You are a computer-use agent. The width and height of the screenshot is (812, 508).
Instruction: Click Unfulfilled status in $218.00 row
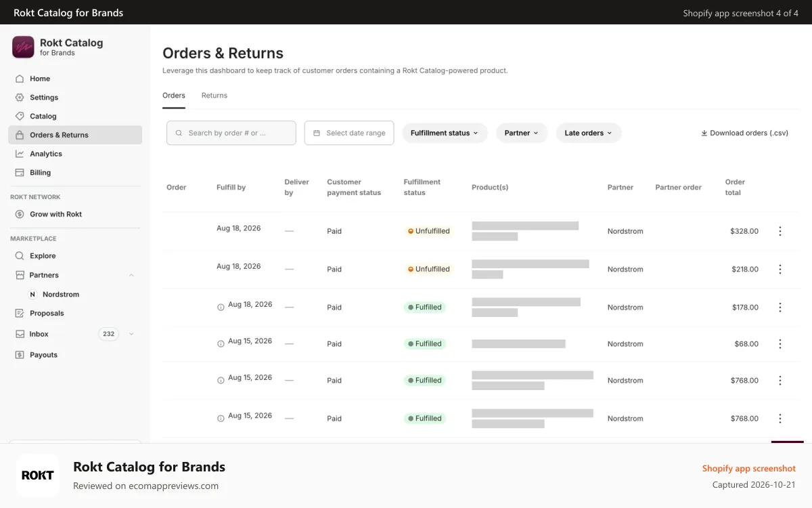click(x=428, y=269)
